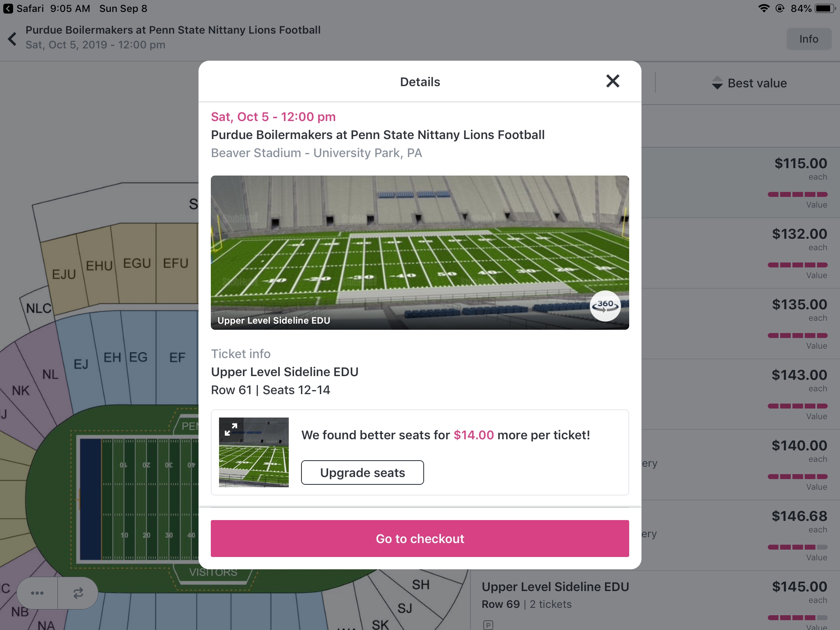This screenshot has height=630, width=840.
Task: Tap section SK on the seat map
Action: coord(380,624)
